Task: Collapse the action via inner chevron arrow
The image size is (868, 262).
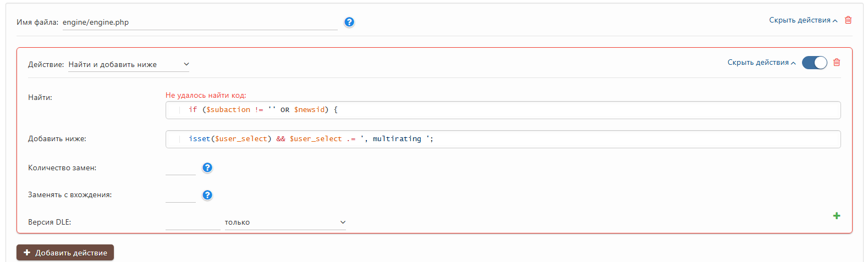Action: (793, 63)
